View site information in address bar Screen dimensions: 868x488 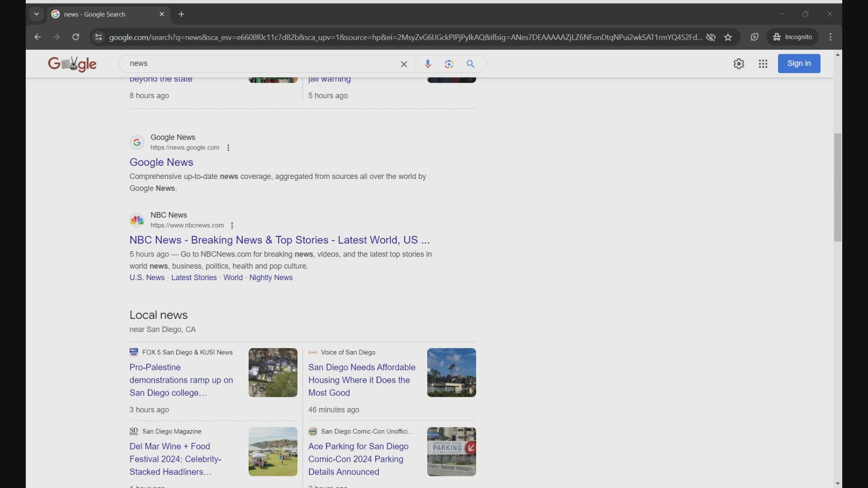coord(99,37)
